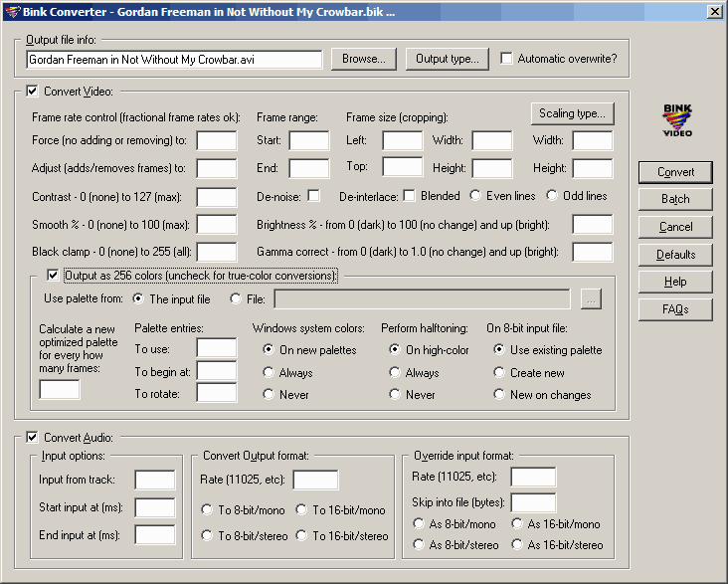728x584 pixels.
Task: Click the Input from track field
Action: (155, 480)
